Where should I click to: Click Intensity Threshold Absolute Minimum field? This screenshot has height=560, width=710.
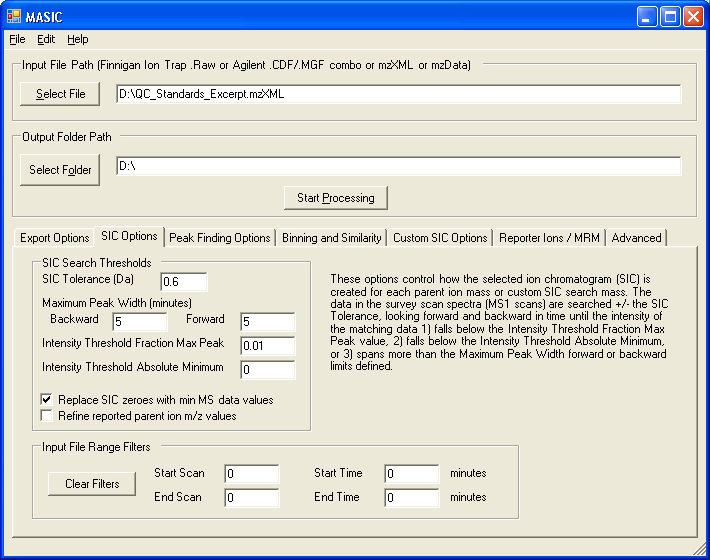coord(268,369)
